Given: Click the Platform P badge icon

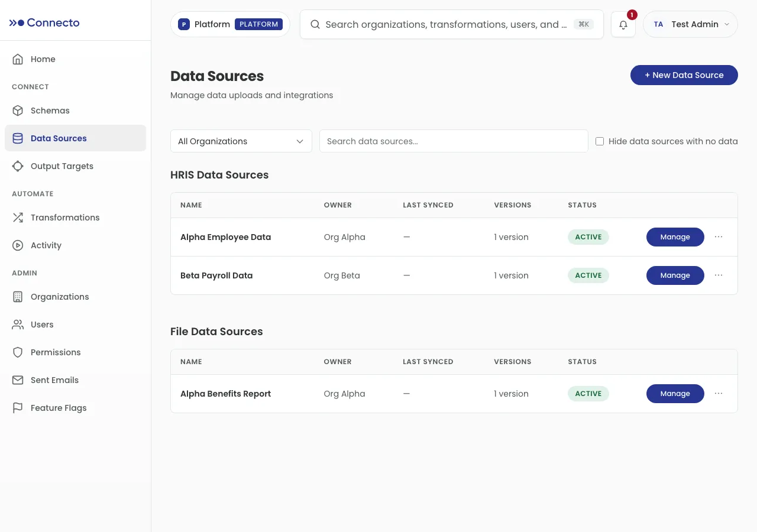Looking at the screenshot, I should (183, 24).
